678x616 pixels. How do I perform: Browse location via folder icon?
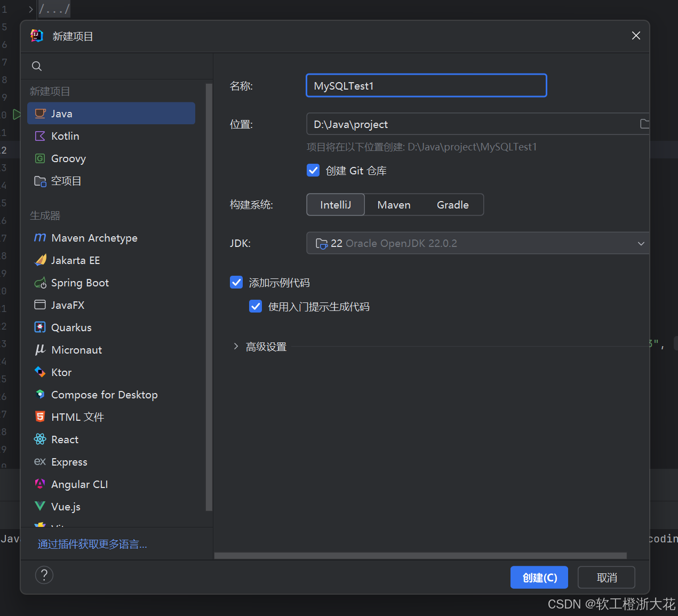click(645, 124)
